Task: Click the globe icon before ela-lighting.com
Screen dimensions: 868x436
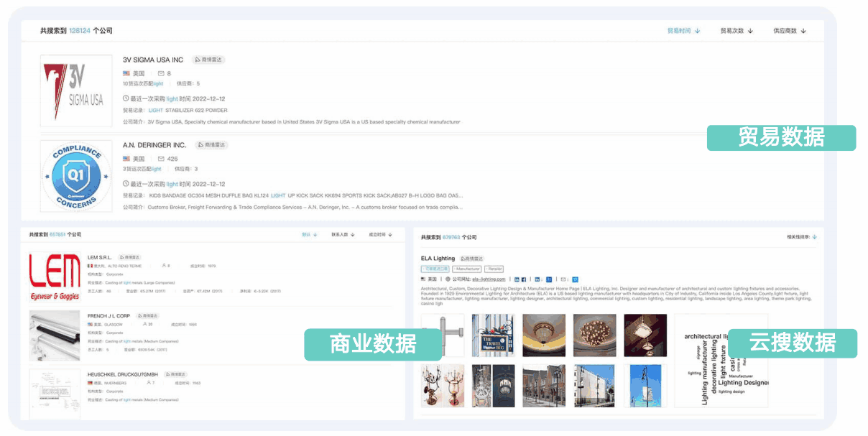Action: click(448, 279)
